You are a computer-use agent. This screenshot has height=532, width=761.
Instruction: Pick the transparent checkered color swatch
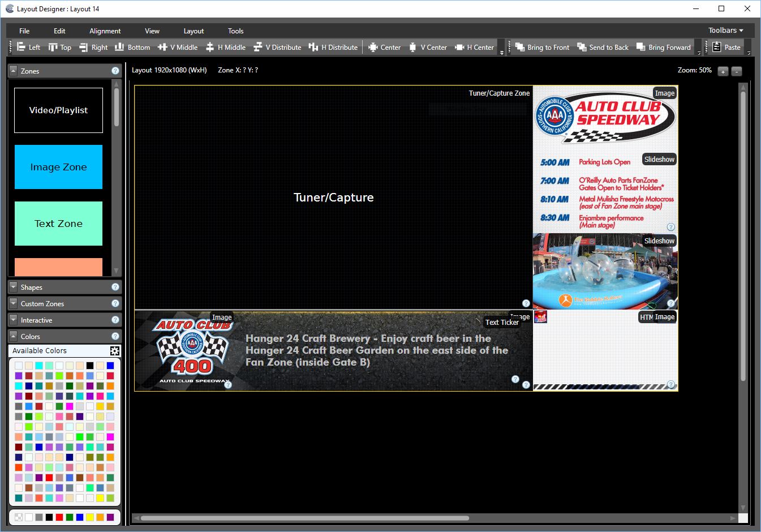(19, 517)
